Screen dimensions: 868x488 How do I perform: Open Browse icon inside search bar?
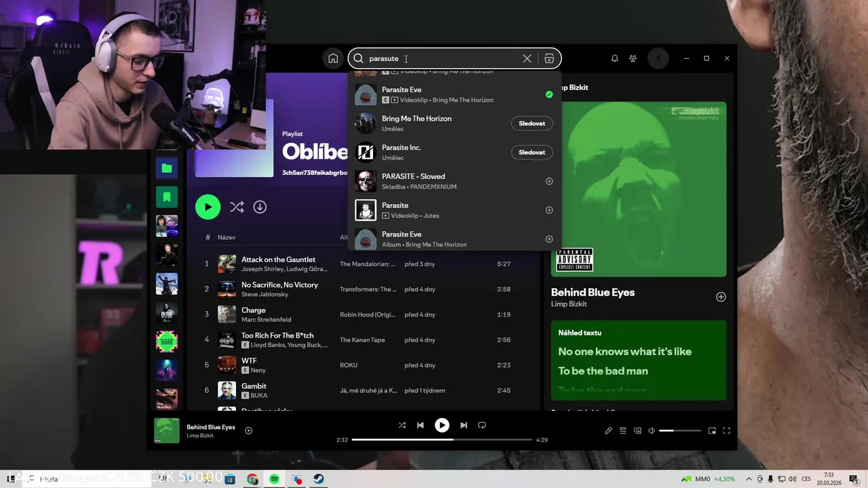pos(549,58)
